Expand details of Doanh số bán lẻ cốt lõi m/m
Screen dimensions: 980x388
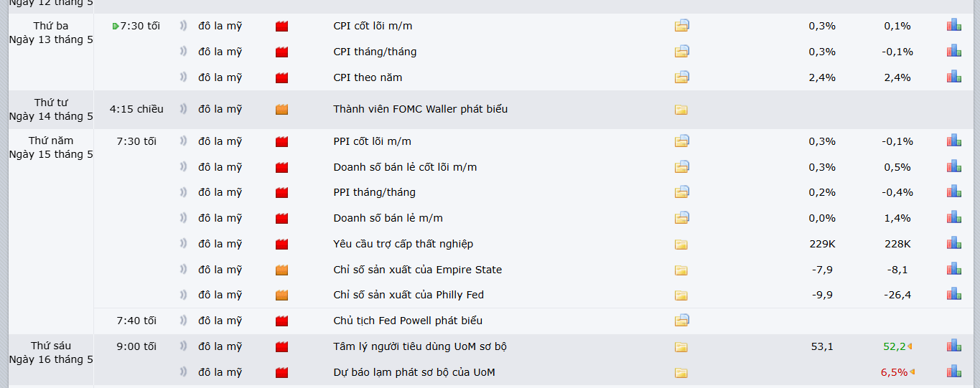pos(681,167)
